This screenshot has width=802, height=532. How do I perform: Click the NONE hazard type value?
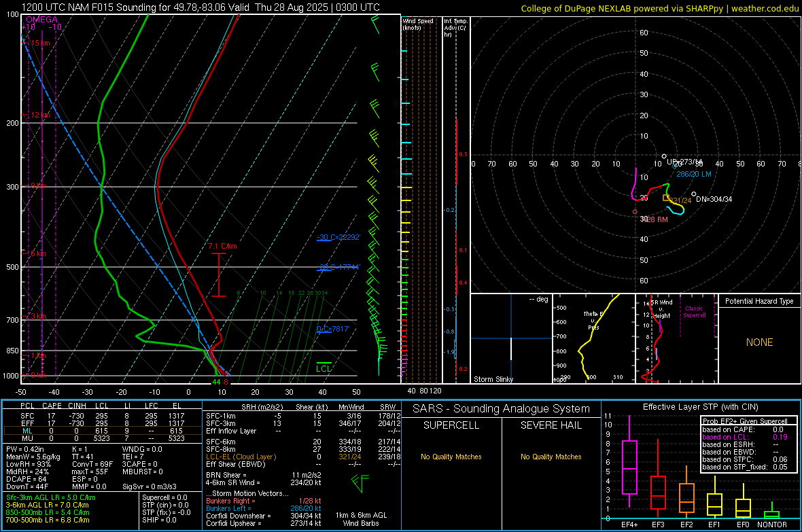tap(759, 342)
